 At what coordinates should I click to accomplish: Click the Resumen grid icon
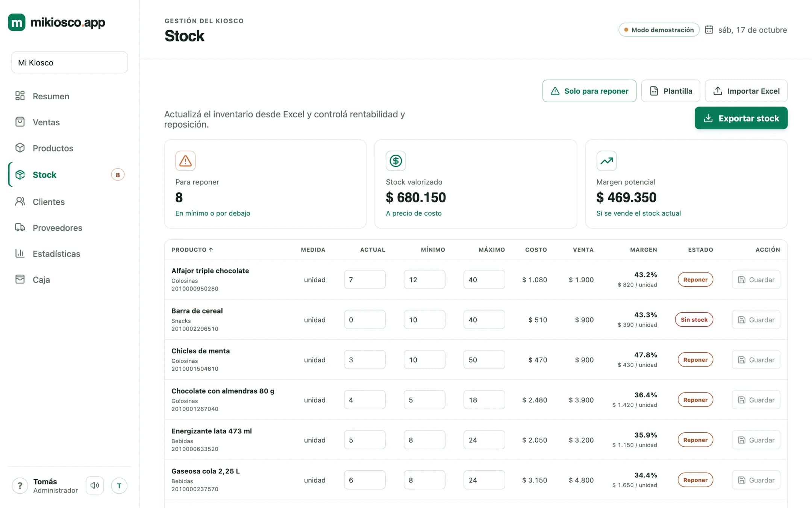point(20,96)
